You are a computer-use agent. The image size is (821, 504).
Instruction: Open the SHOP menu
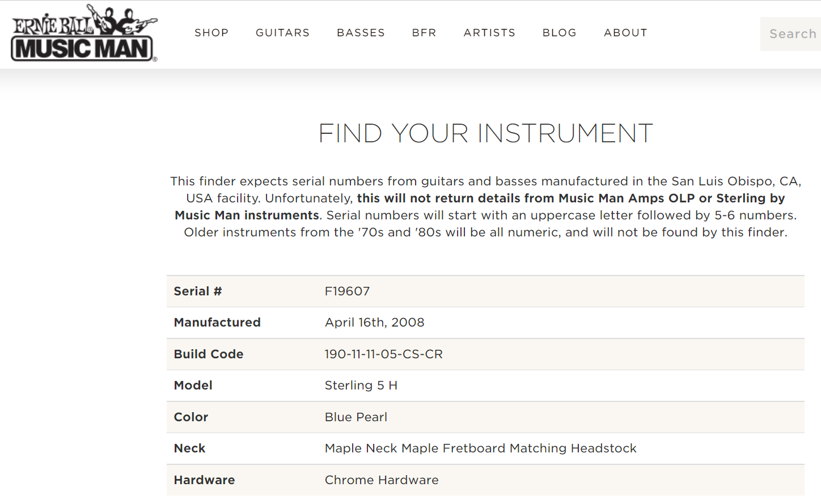(x=211, y=33)
